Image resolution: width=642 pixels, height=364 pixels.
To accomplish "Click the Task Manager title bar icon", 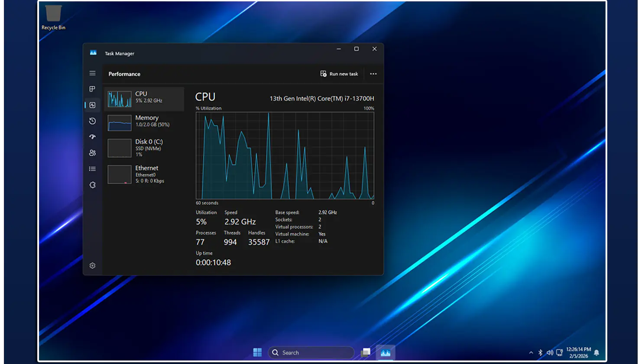I will [93, 53].
